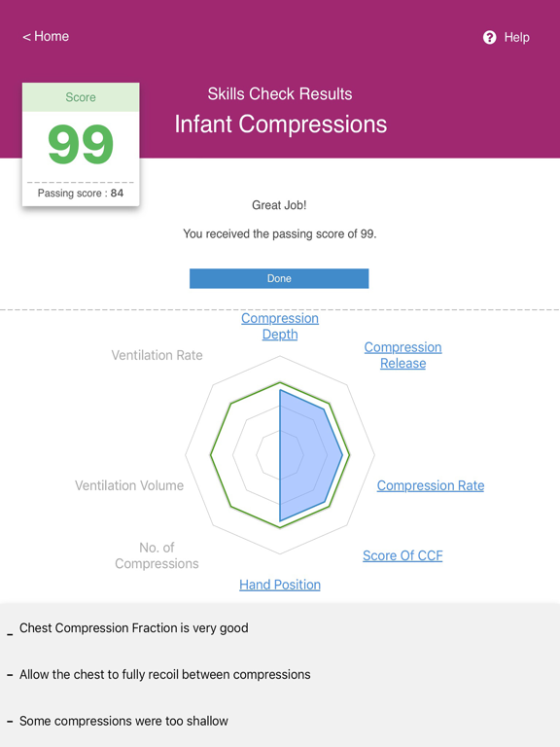
Task: Open the Score Of CCF link
Action: coord(402,555)
